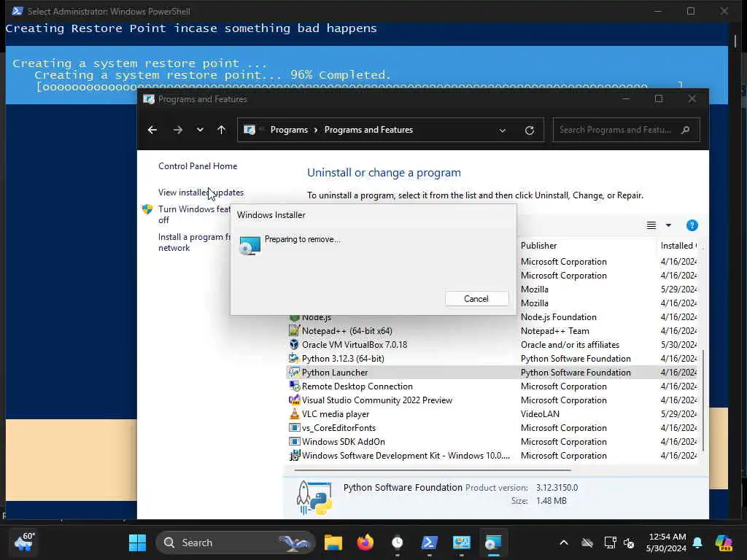Switch to Windows Installer taskbar icon
Viewport: 747px width, 560px height.
tap(493, 542)
